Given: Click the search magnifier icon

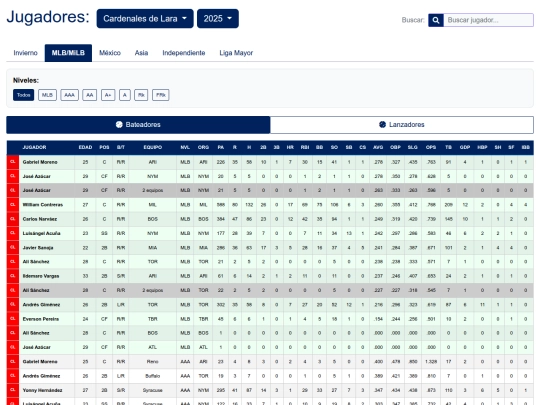Looking at the screenshot, I should coord(436,20).
